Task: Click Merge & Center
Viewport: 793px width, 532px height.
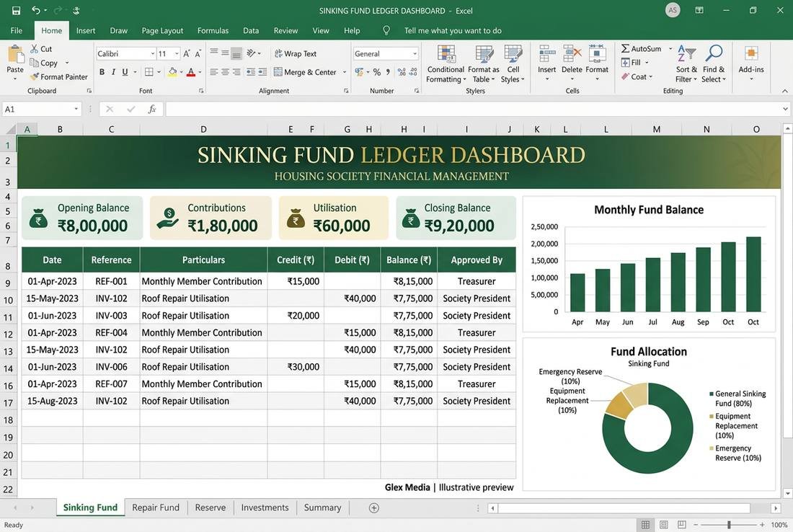Action: 305,72
